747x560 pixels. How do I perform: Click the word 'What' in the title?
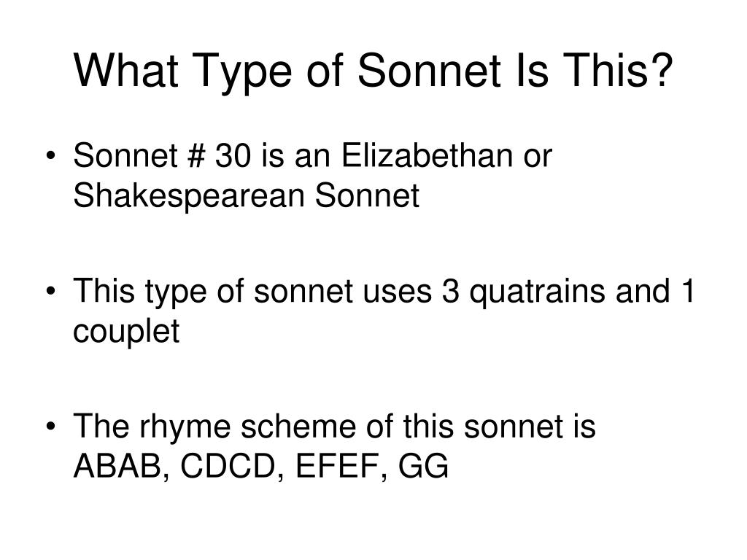click(126, 71)
